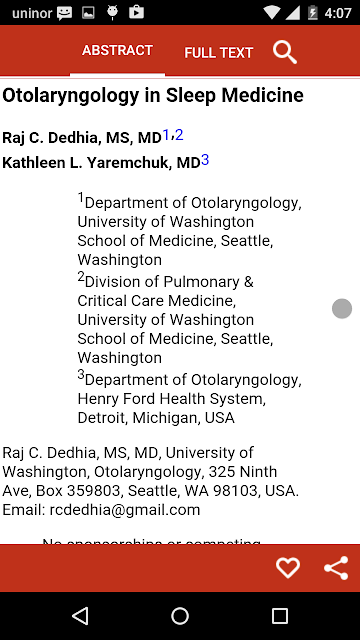Switch to the Full Text tab
Image resolution: width=360 pixels, height=640 pixels.
219,53
